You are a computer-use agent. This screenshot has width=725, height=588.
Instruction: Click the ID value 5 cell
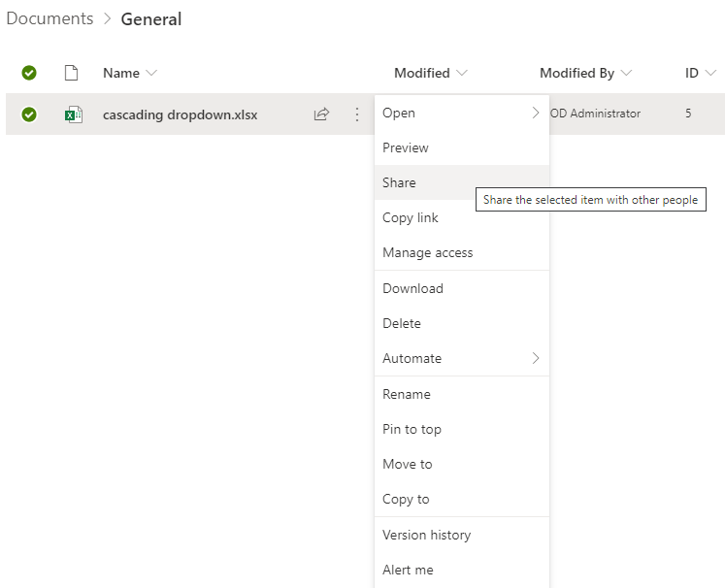(x=688, y=114)
